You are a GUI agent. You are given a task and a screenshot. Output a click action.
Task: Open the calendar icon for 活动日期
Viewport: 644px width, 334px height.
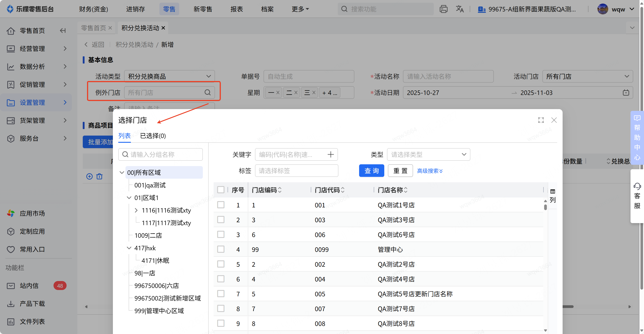(626, 93)
